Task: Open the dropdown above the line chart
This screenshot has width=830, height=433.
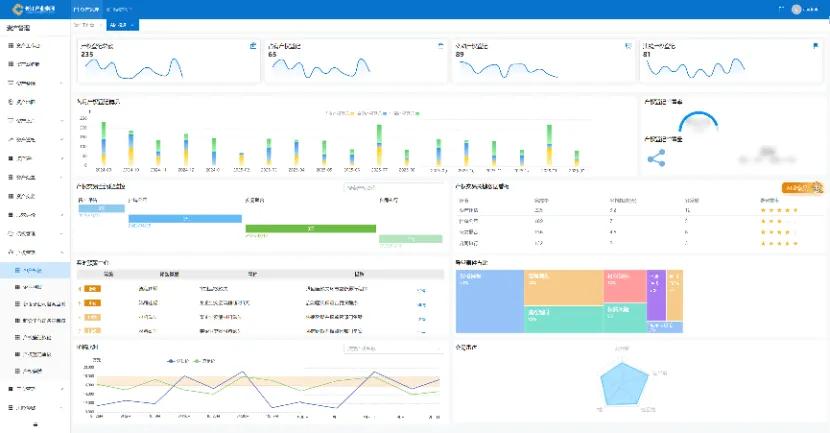Action: coord(392,349)
